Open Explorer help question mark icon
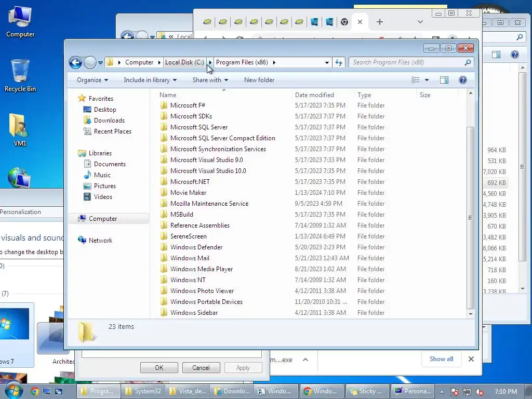The height and width of the screenshot is (399, 532). click(462, 80)
